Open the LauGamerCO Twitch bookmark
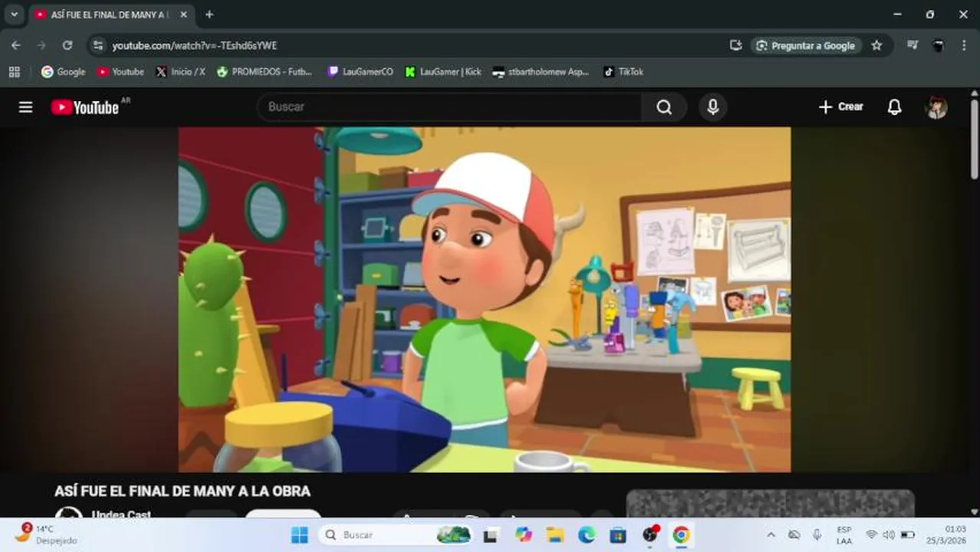Viewport: 980px width, 552px height. [x=360, y=71]
